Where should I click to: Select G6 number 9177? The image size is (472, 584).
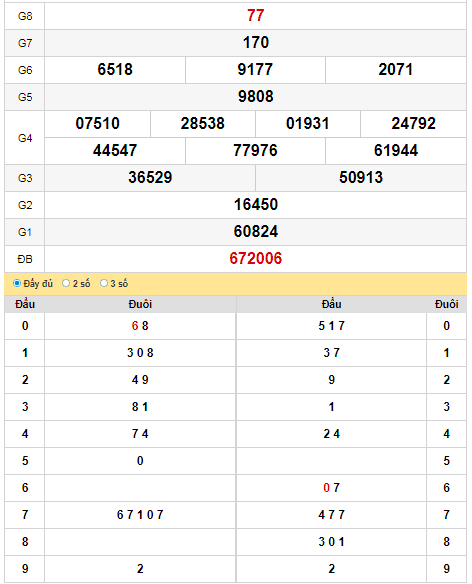tap(255, 70)
